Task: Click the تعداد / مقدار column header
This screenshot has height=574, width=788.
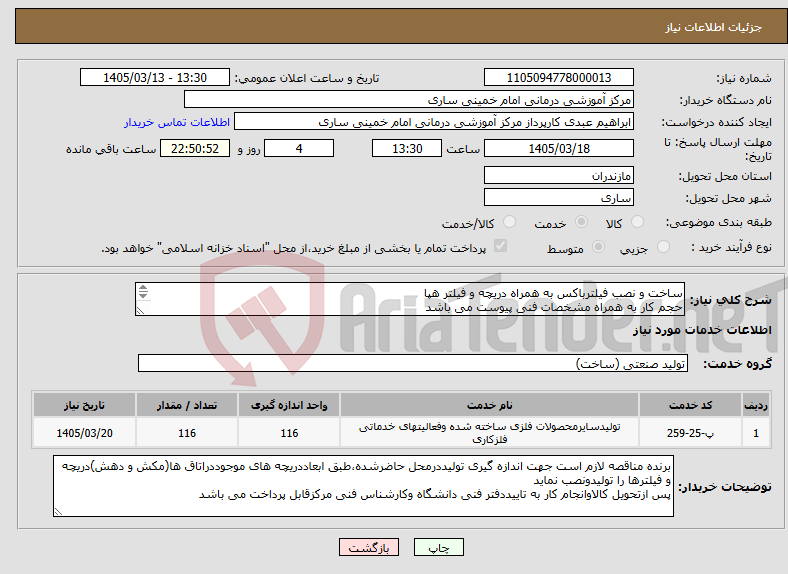Action: tap(187, 405)
